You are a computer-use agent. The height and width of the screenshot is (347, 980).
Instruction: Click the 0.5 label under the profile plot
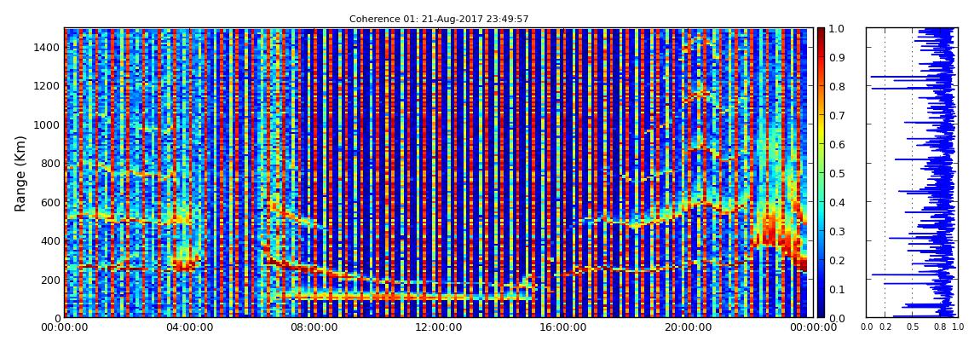[913, 327]
